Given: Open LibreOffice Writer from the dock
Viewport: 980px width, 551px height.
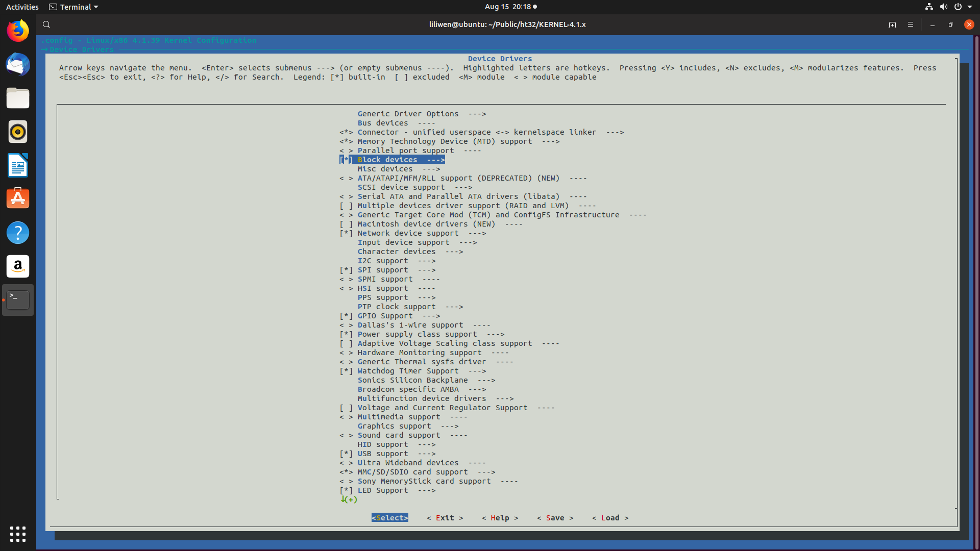Looking at the screenshot, I should point(18,165).
